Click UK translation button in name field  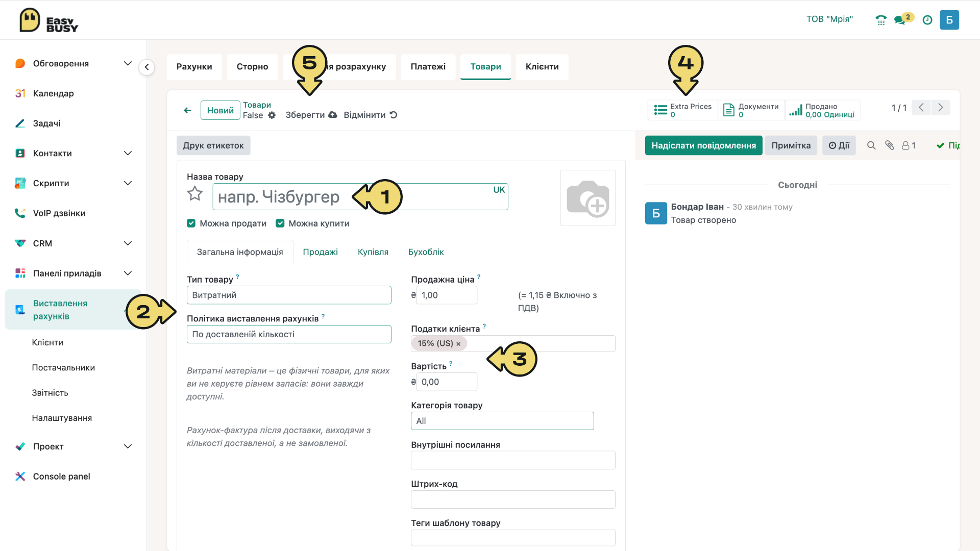coord(499,190)
